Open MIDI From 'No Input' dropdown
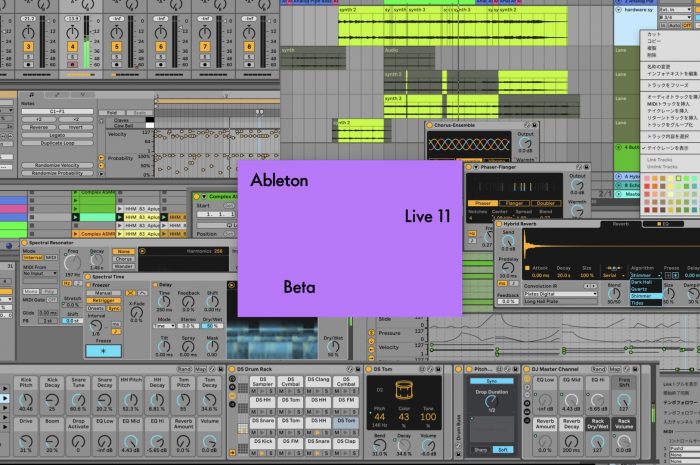700x465 pixels. 40,273
